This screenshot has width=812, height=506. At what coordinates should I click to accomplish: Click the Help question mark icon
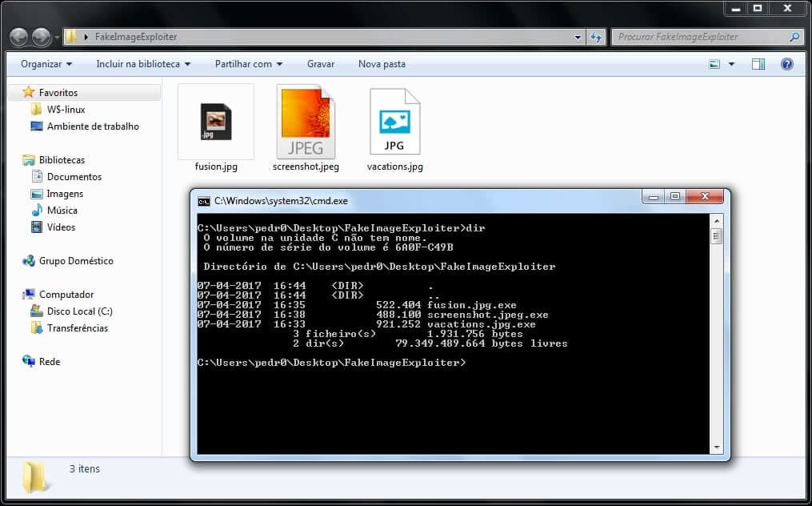click(x=786, y=64)
